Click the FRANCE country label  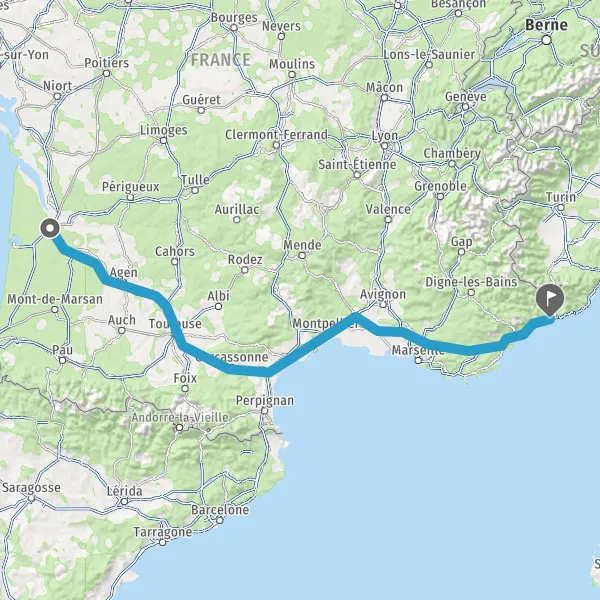tap(221, 60)
